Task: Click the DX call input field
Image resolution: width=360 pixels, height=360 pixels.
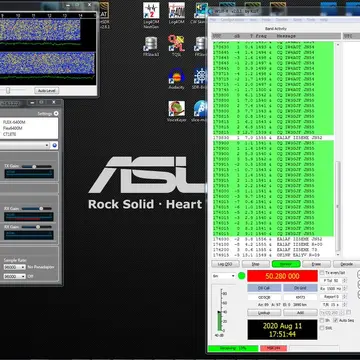Action: pyautogui.click(x=264, y=297)
